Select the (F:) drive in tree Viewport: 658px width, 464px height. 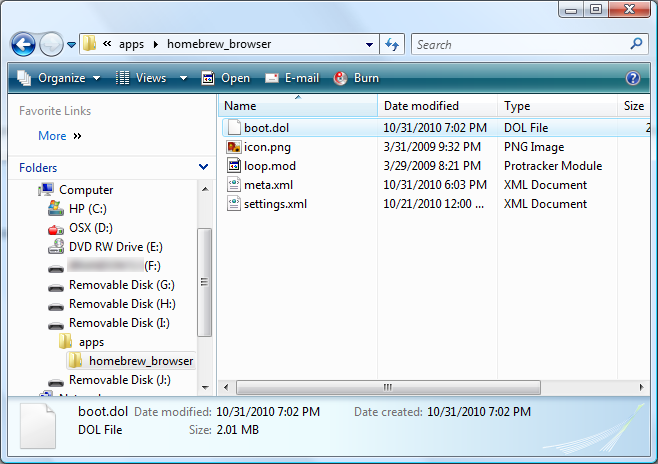coord(114,266)
